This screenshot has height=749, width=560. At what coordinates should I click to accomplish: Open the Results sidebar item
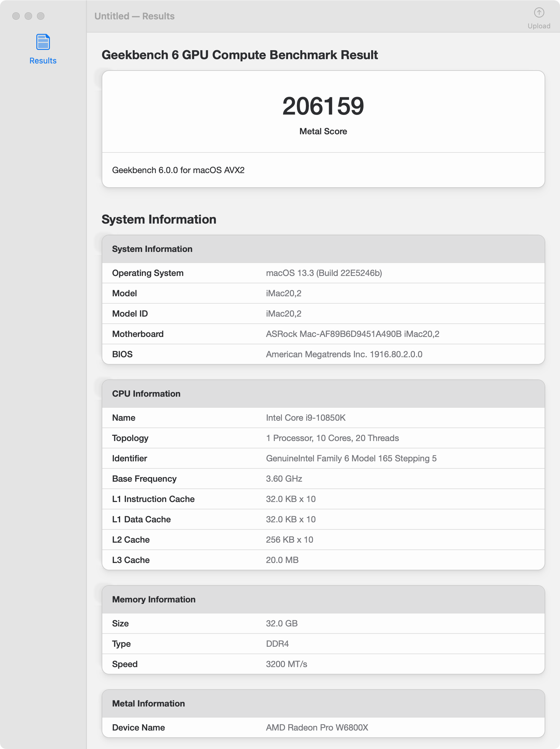[43, 50]
